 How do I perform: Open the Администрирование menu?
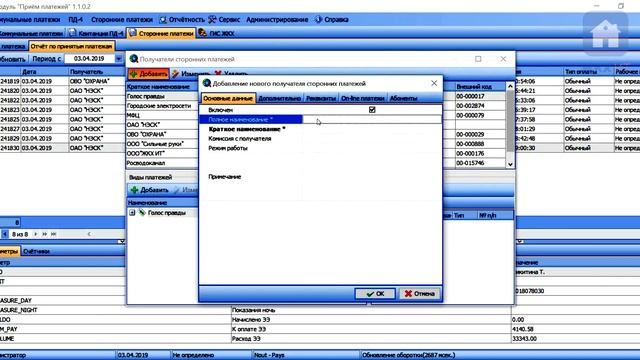tap(277, 20)
